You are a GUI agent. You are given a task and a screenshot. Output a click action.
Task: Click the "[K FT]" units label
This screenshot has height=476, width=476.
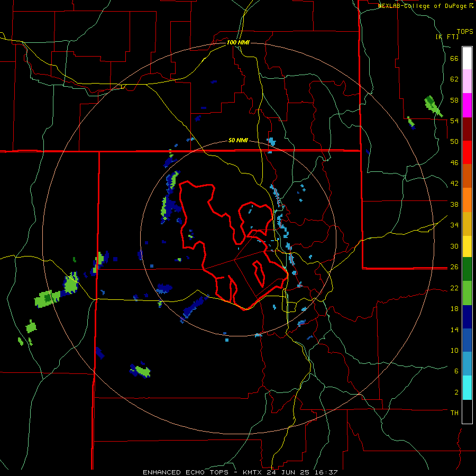(x=447, y=36)
